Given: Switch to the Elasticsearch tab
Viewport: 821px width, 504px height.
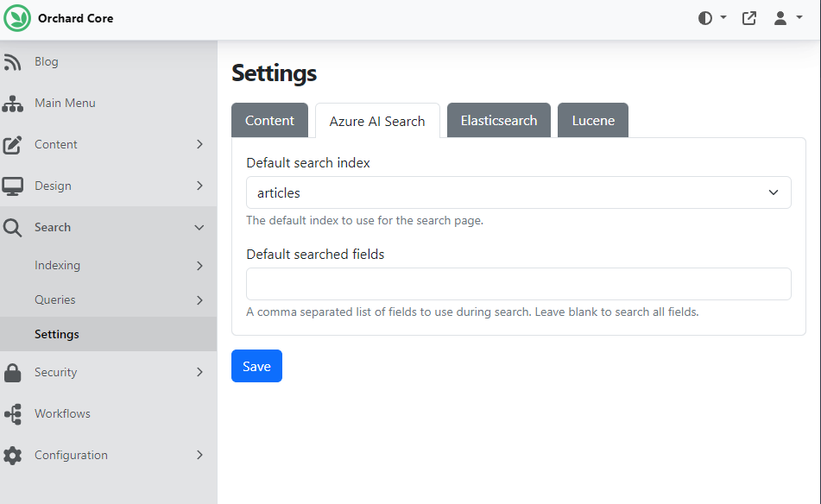Looking at the screenshot, I should tap(499, 120).
